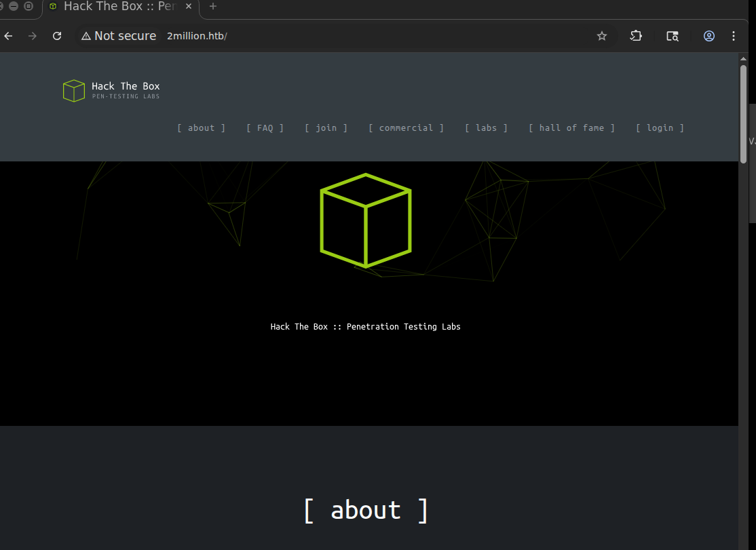Image resolution: width=756 pixels, height=550 pixels.
Task: Go back with the browser back arrow
Action: point(8,36)
